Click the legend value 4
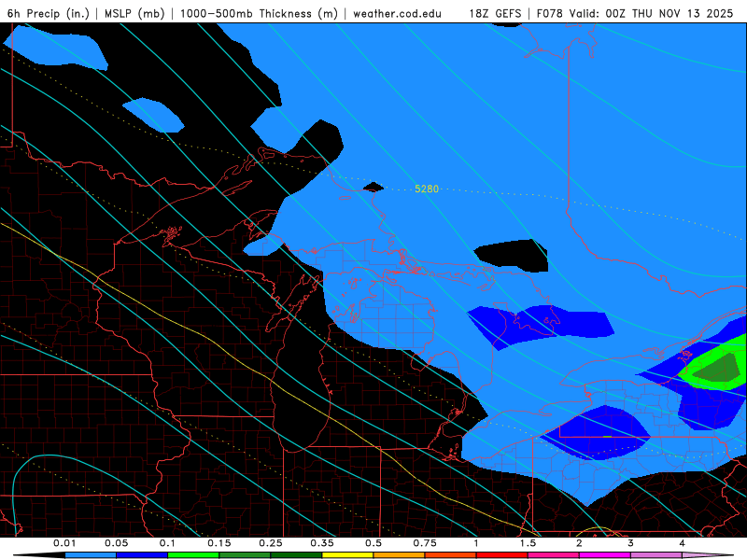 pos(683,543)
